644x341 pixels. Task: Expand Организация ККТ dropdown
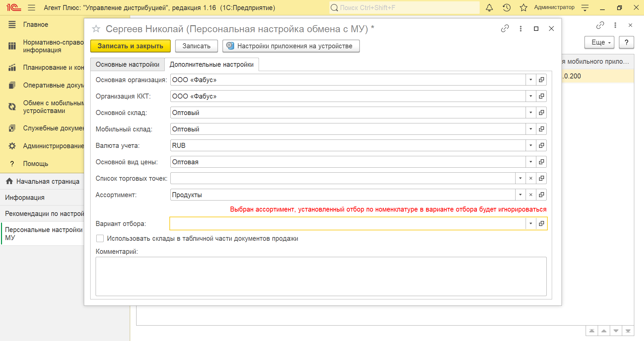531,96
